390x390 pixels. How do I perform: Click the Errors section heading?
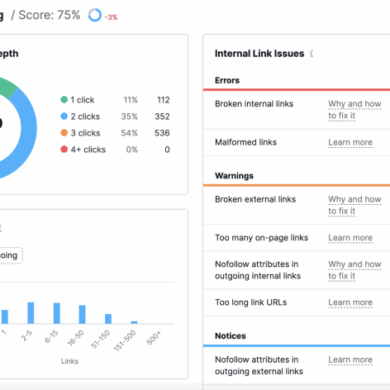(227, 80)
